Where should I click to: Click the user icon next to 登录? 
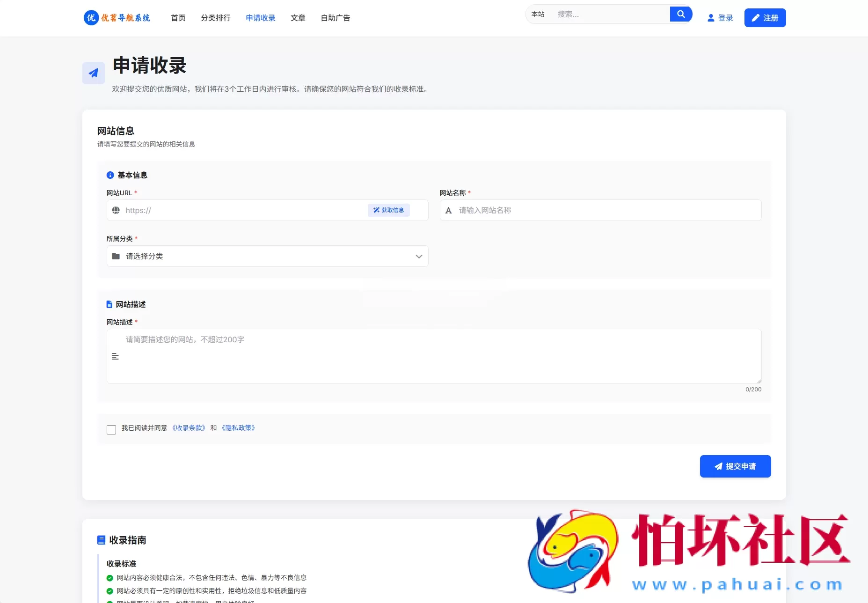(x=710, y=18)
